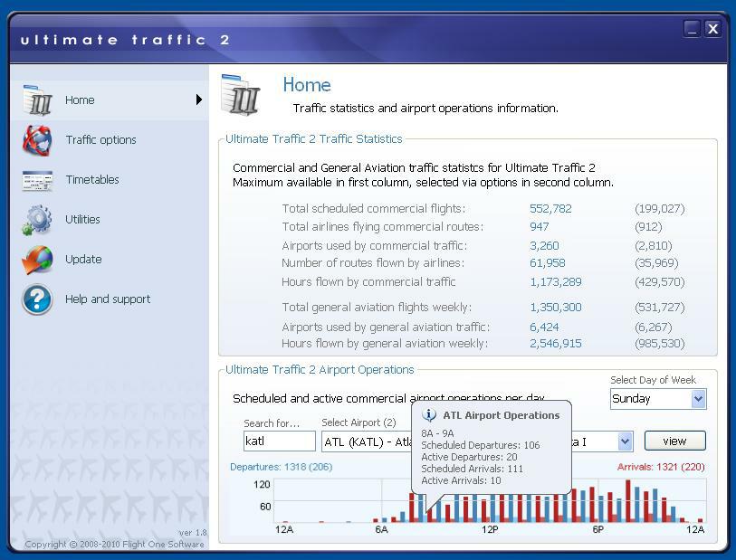Click the total scheduled flights value 552,782
This screenshot has width=736, height=560.
click(x=550, y=209)
